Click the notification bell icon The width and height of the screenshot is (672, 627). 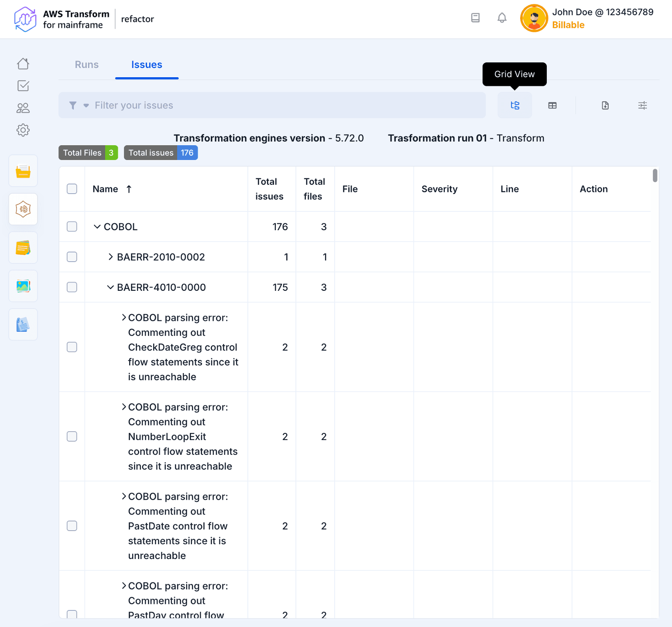pyautogui.click(x=502, y=18)
